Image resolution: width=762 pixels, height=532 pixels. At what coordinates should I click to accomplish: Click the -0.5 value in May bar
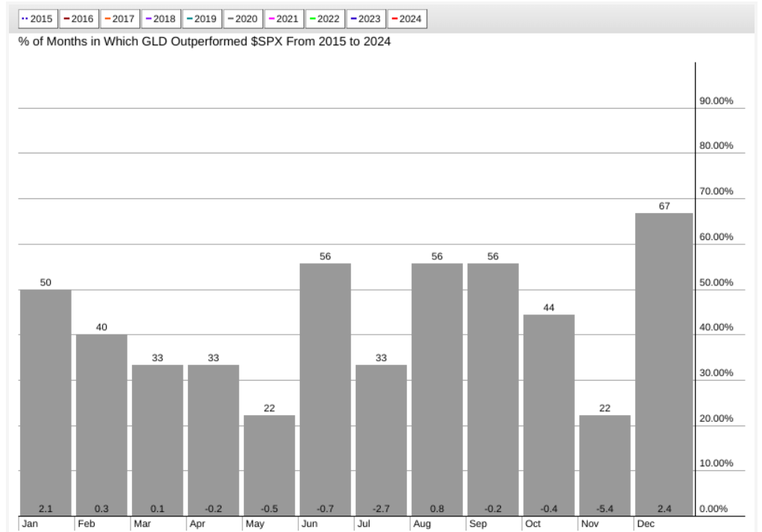click(269, 509)
